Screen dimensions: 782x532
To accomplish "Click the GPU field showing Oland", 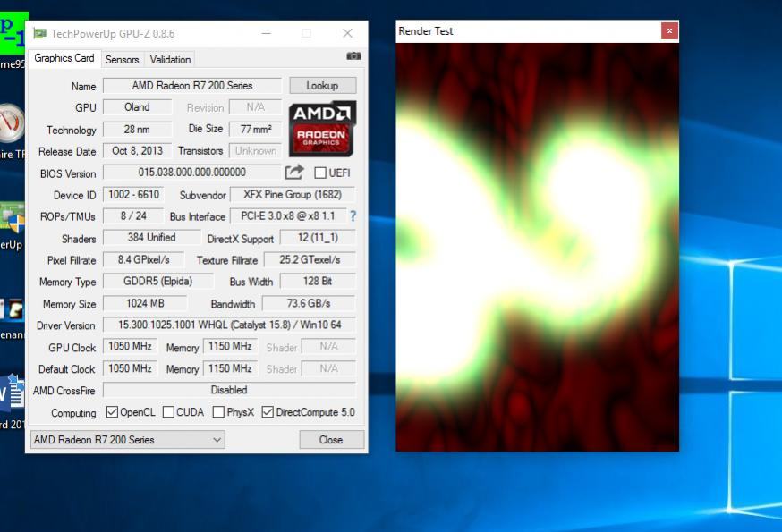I will point(137,107).
